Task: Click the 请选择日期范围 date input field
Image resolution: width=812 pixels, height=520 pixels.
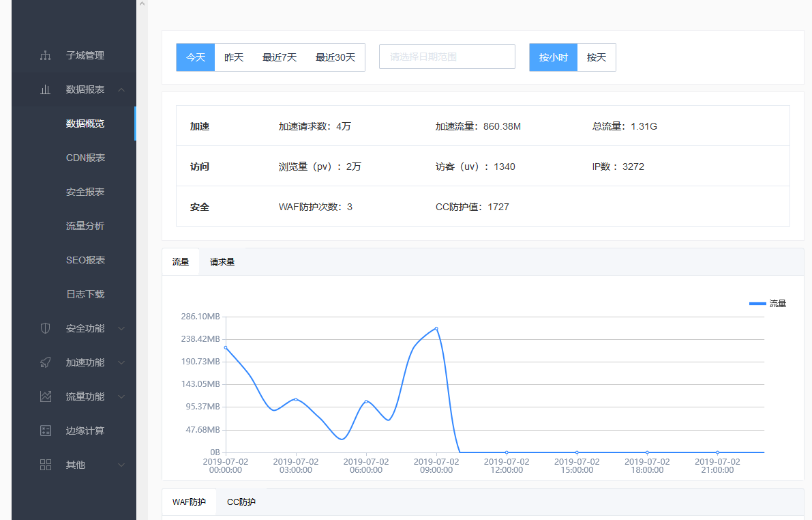Action: click(447, 57)
